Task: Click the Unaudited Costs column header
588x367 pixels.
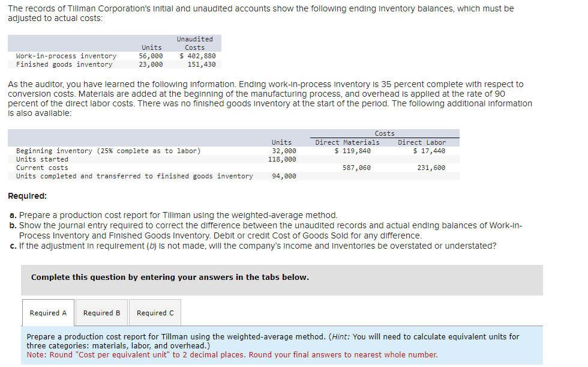Action: pos(194,43)
